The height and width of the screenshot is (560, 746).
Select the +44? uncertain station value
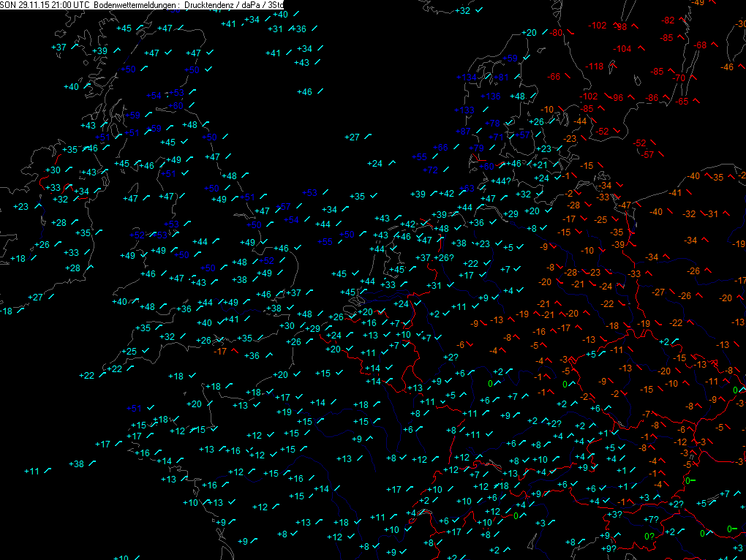[500, 181]
